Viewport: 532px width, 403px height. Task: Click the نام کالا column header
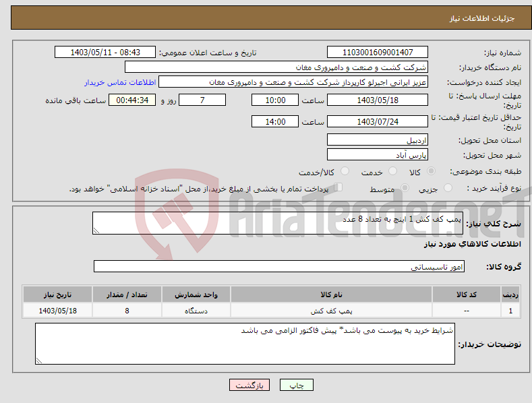pos(331,294)
